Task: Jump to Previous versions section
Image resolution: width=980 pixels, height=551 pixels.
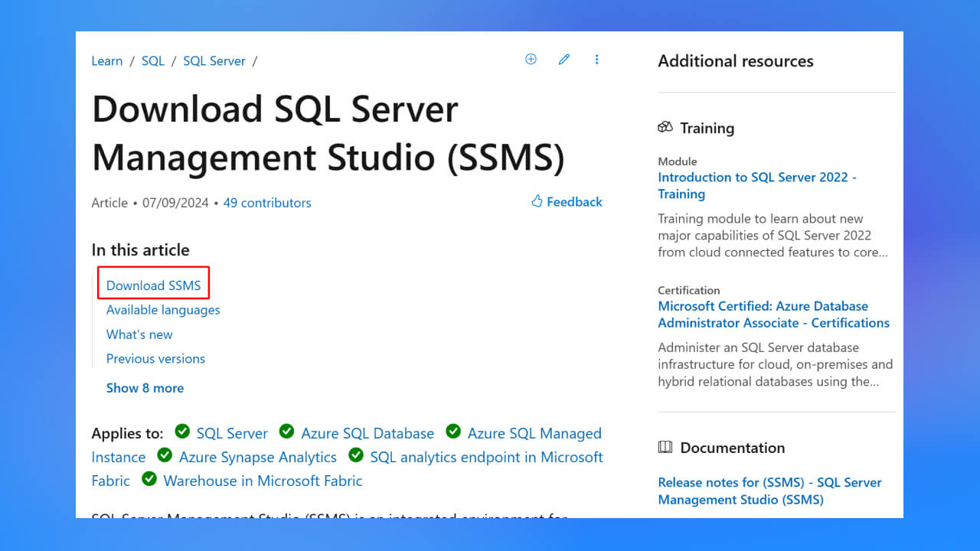Action: click(155, 359)
